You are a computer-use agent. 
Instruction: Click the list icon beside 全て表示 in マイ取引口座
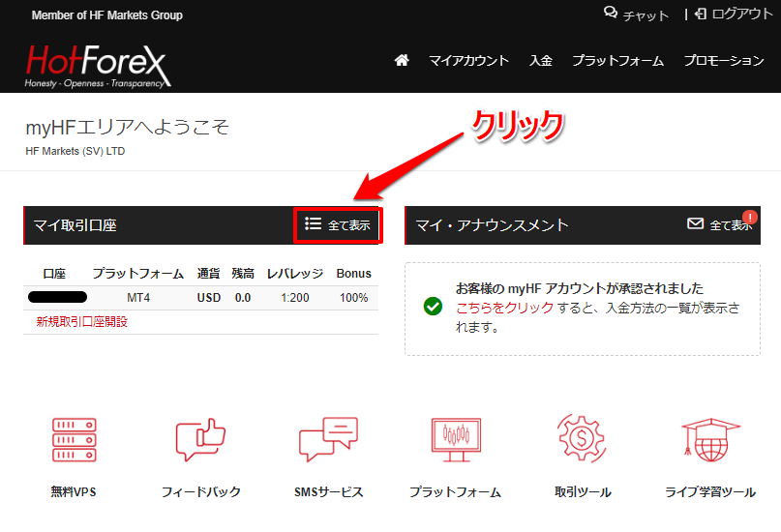pos(313,223)
